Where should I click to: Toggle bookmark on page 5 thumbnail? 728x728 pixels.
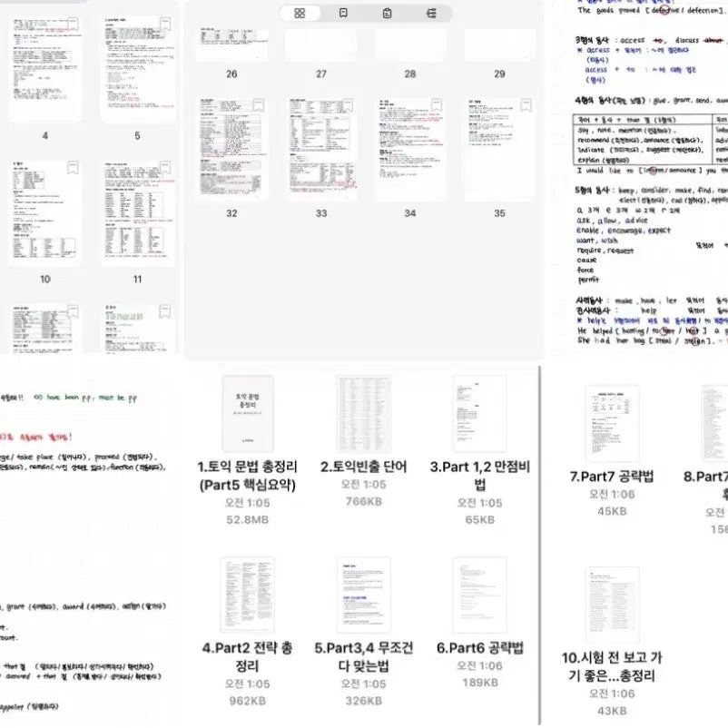pos(165,24)
